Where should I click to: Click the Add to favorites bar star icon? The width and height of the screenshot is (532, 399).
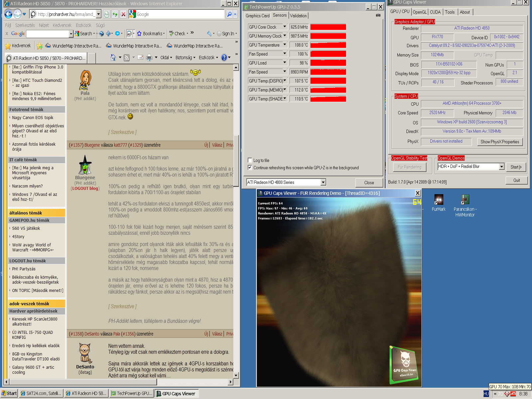[x=39, y=46]
